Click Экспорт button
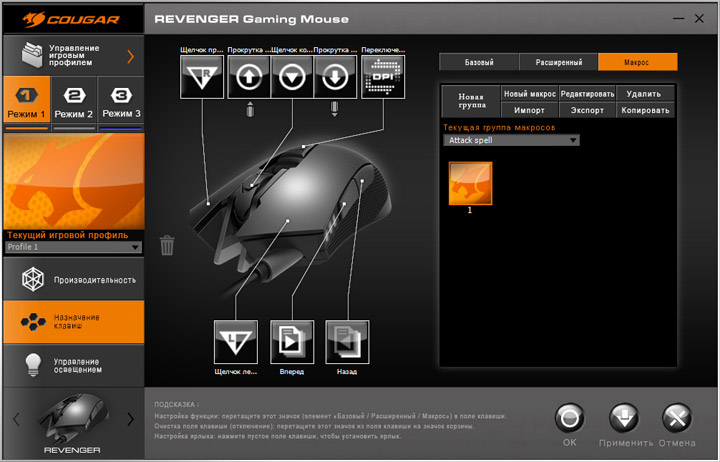The height and width of the screenshot is (462, 720). pos(587,110)
